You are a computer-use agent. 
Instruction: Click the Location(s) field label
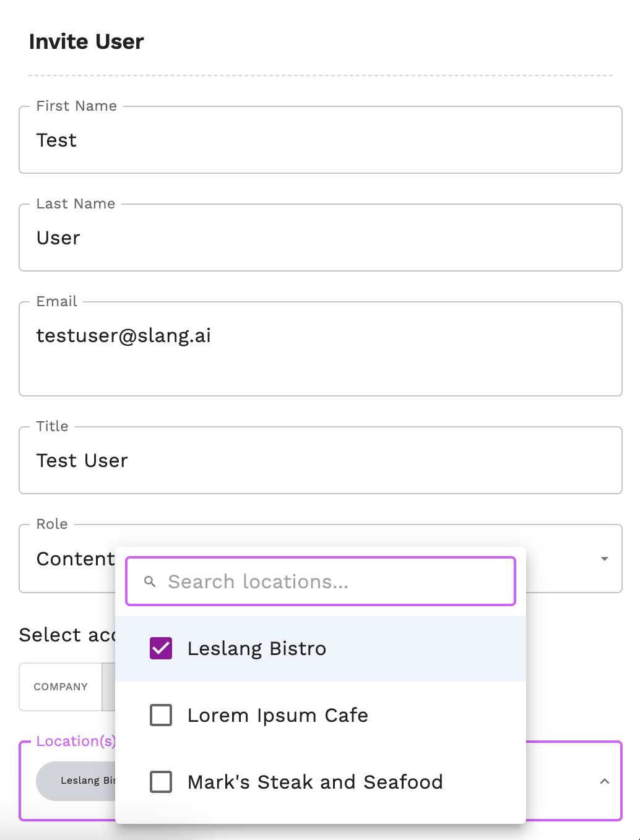(x=75, y=741)
